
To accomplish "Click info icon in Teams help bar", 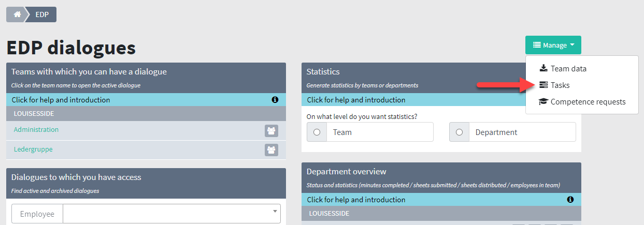I will point(275,100).
